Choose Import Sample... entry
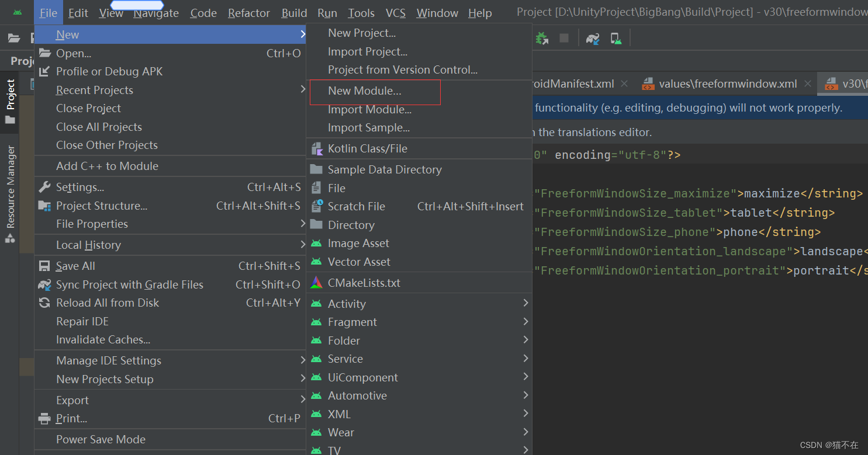The width and height of the screenshot is (868, 455). coord(419,127)
